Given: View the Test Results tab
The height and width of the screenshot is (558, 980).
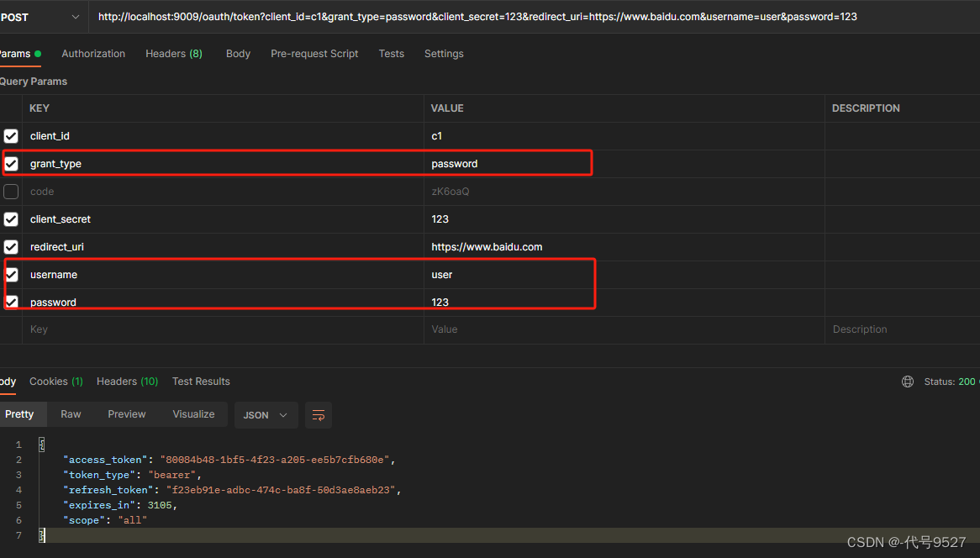Looking at the screenshot, I should tap(201, 382).
